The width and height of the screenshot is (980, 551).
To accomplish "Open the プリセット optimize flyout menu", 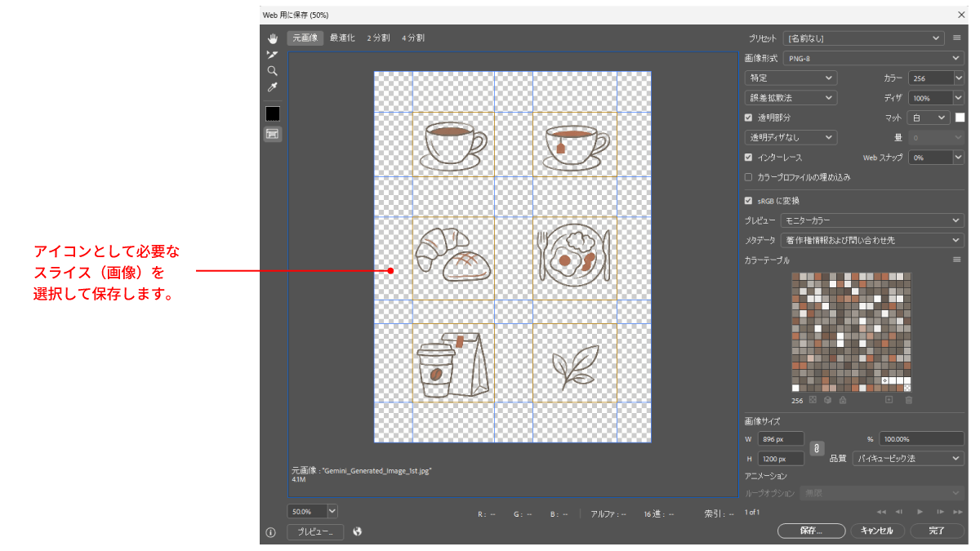I will coord(956,38).
